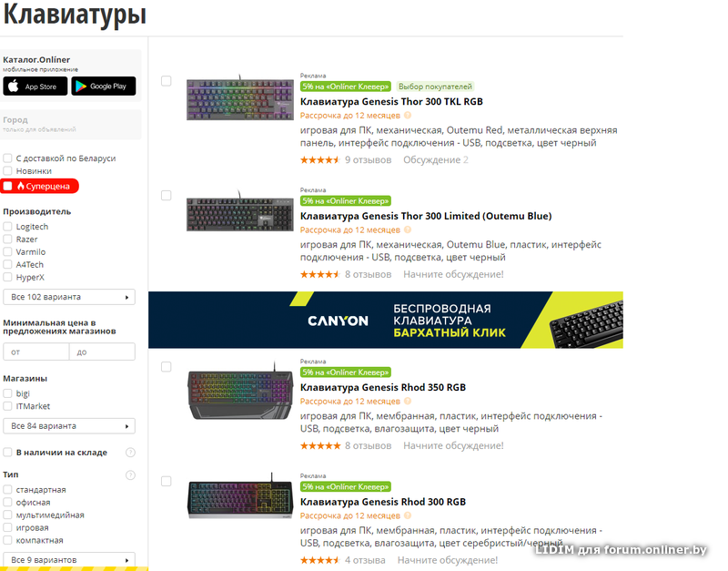Click the minimum price 'от' field

click(36, 352)
